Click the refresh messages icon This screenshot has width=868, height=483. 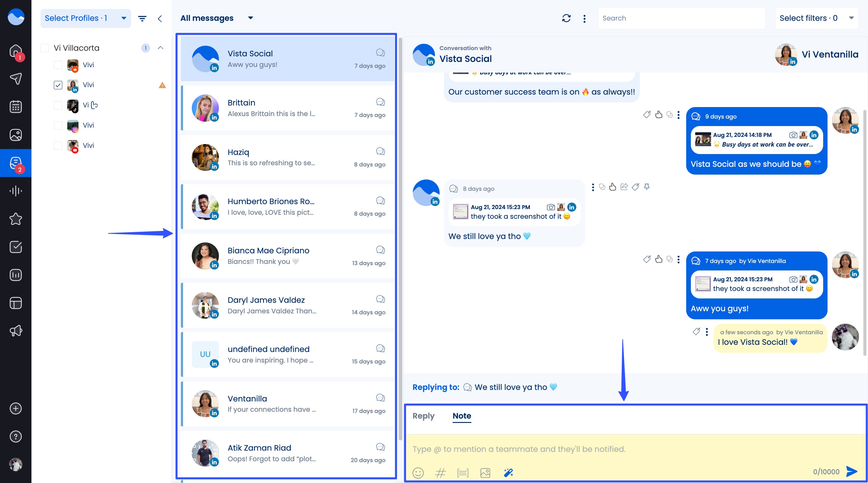pos(566,18)
